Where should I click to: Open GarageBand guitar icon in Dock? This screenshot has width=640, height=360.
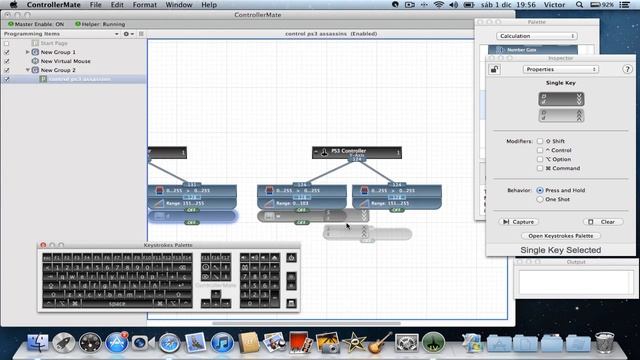tap(380, 342)
